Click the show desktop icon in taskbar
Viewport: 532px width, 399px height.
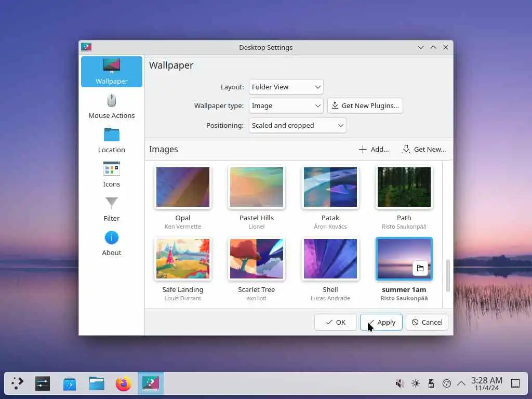pyautogui.click(x=515, y=383)
